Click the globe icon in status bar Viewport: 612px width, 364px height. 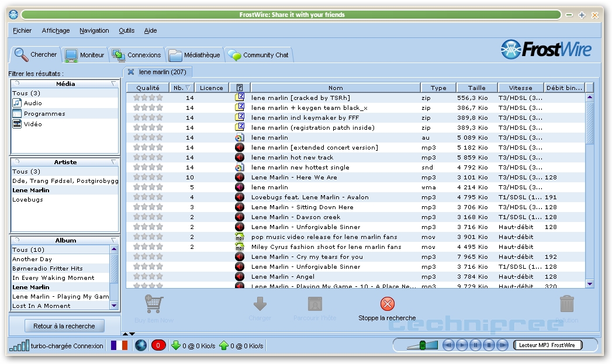tap(140, 345)
